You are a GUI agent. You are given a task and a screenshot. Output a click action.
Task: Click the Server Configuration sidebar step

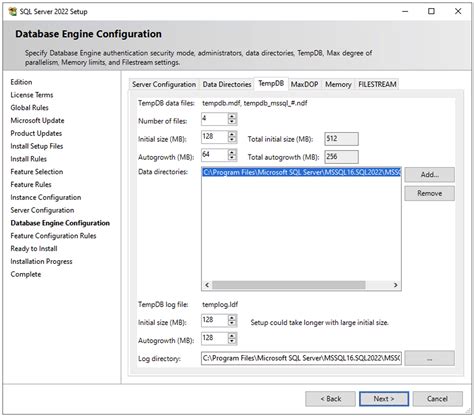pos(42,210)
